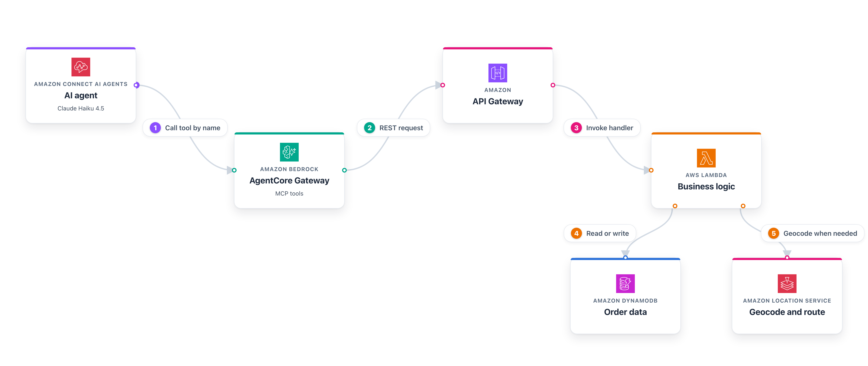
Task: Select the 'AMAZON BEDROCK' label
Action: [x=290, y=169]
